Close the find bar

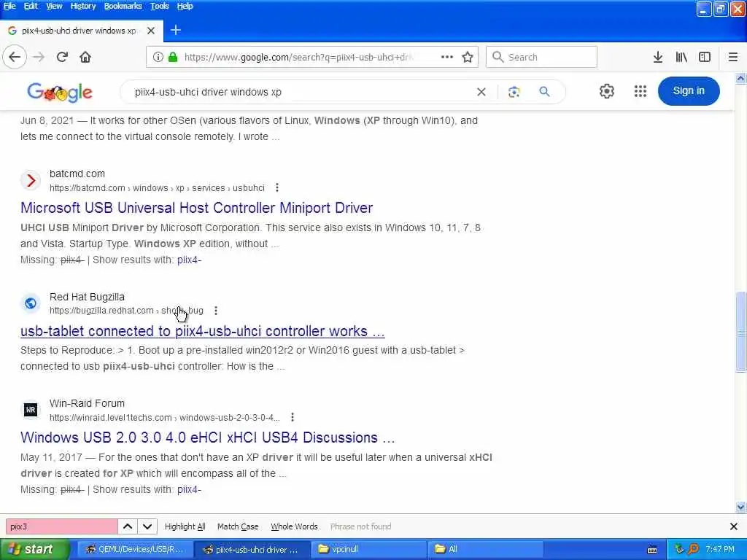734,526
